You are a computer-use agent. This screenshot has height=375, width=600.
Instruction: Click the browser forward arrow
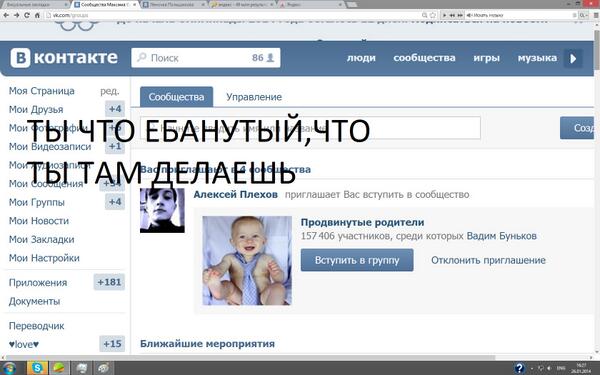(16, 15)
